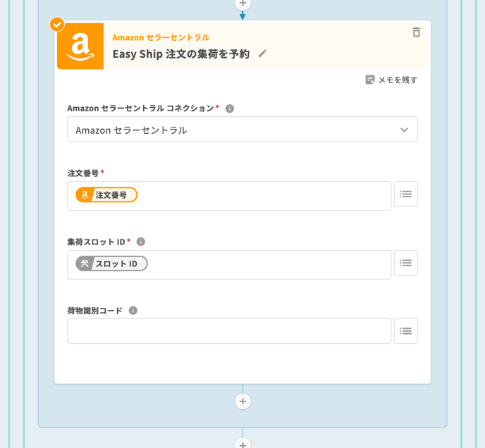
Task: Click into the empty 荷物識別コード input field
Action: [229, 331]
